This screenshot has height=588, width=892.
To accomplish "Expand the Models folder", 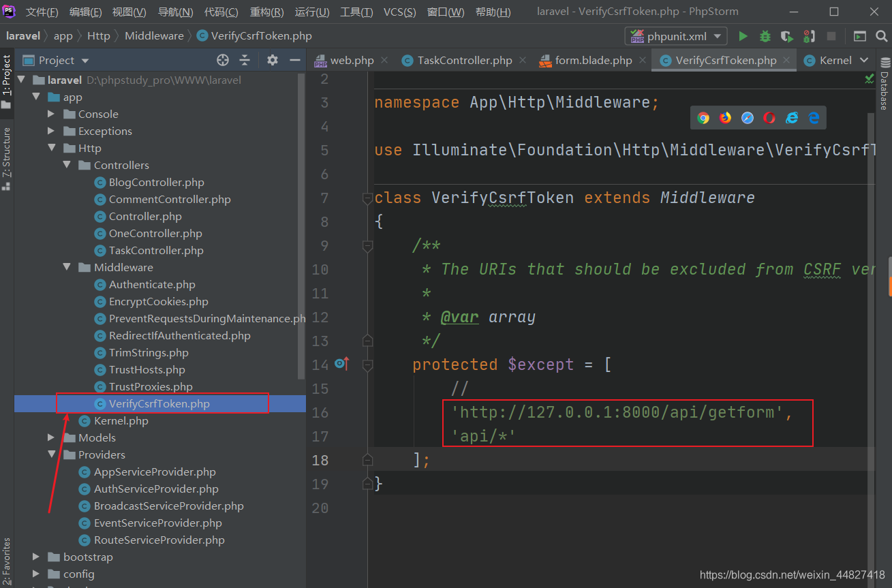I will (51, 437).
